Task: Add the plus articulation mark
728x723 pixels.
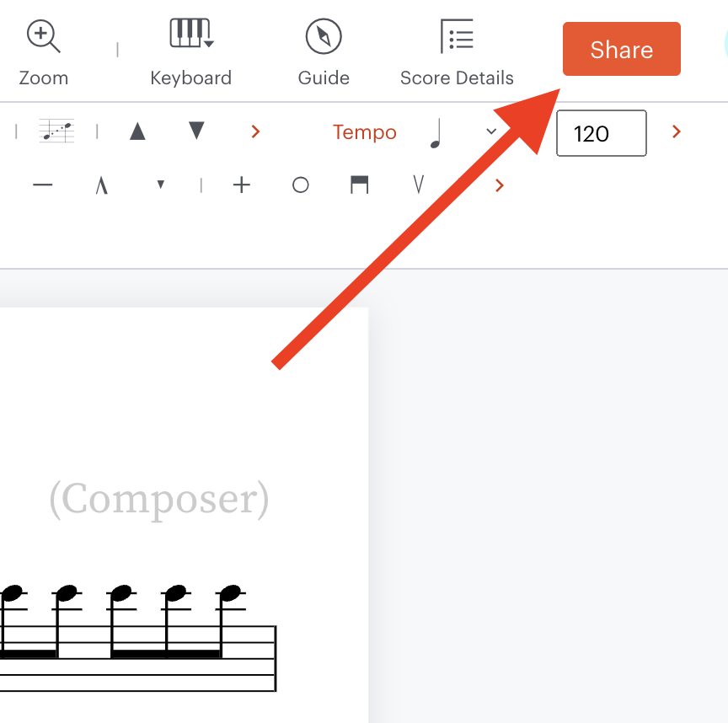Action: 242,185
